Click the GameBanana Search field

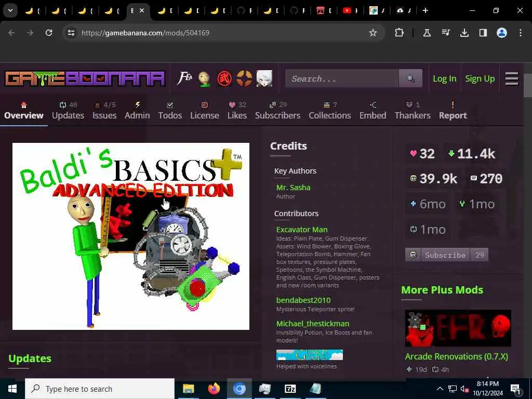tap(342, 79)
